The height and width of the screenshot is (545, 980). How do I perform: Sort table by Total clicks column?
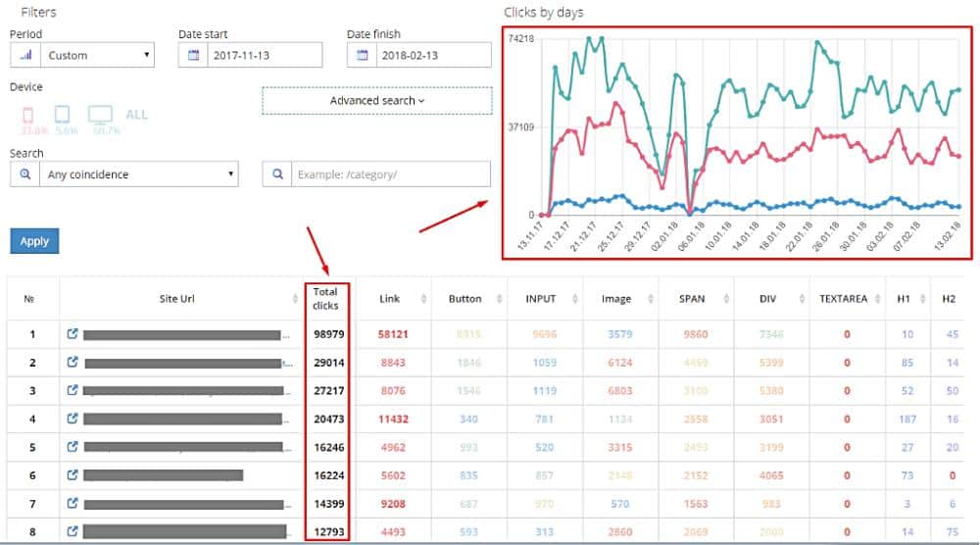click(x=325, y=298)
